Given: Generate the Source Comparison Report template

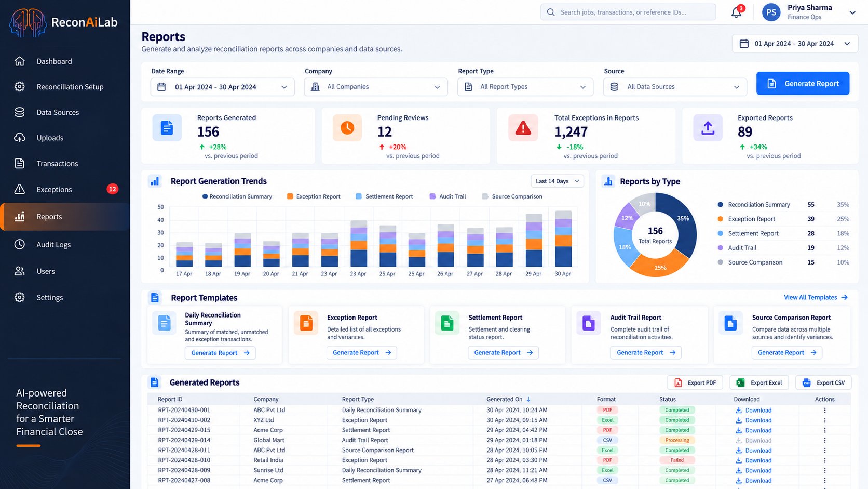Looking at the screenshot, I should 787,353.
